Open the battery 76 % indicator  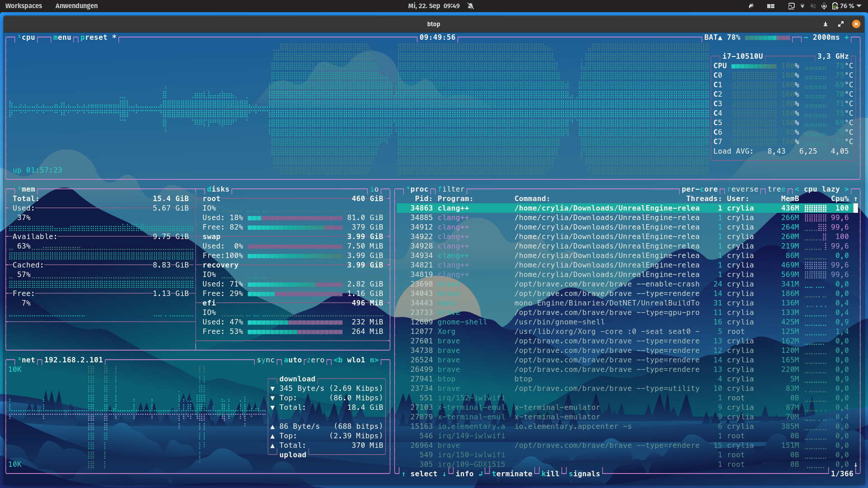tap(847, 6)
